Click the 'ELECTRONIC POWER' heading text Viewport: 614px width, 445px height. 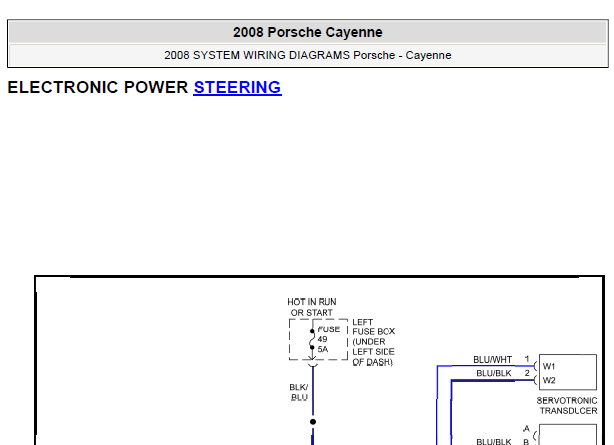point(98,87)
